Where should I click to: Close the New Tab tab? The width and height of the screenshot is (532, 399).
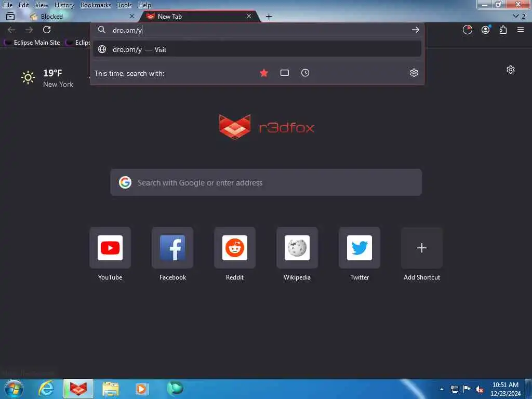(x=249, y=16)
